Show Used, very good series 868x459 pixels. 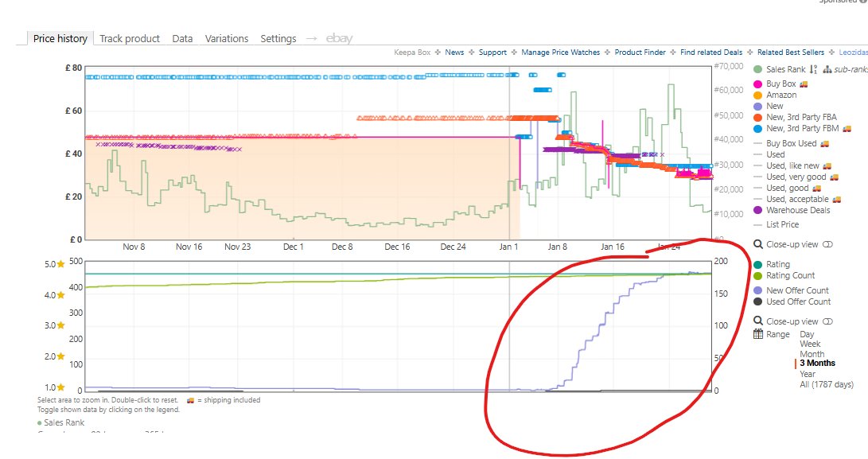pyautogui.click(x=796, y=177)
